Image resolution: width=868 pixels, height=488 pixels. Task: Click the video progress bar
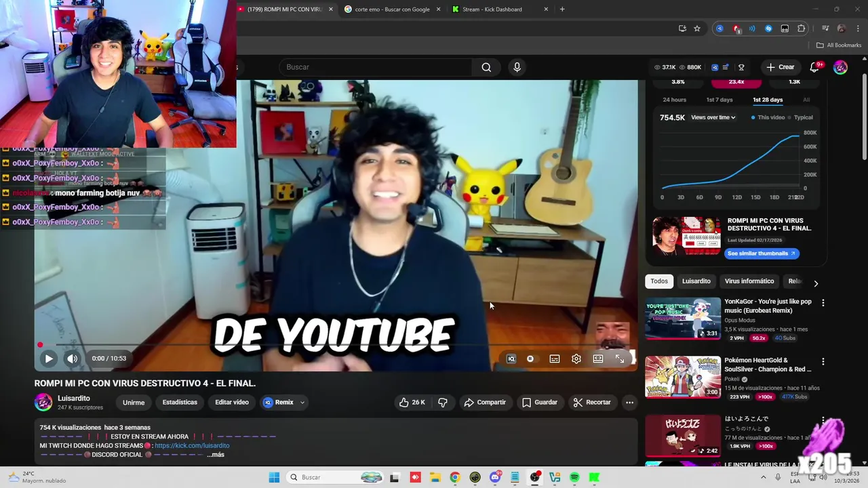point(336,345)
